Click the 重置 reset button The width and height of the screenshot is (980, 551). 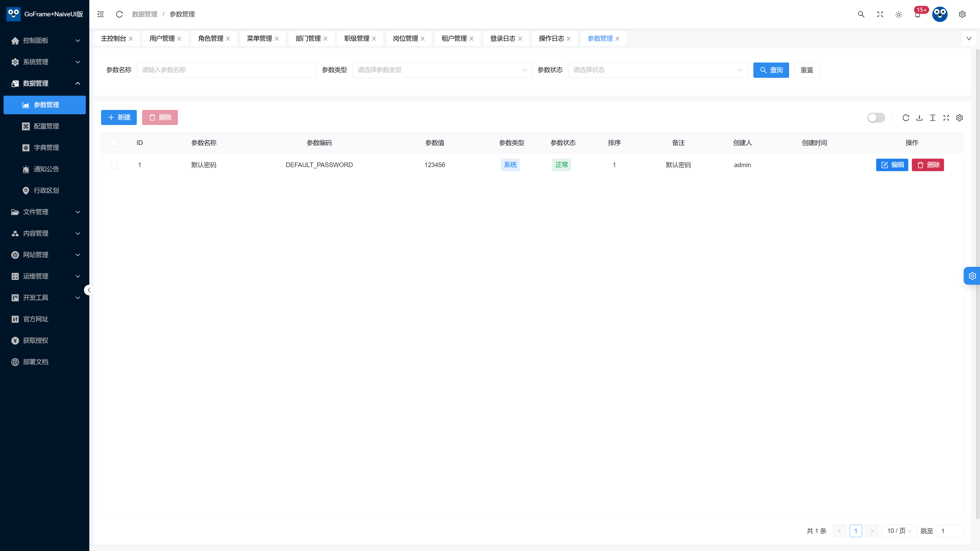pyautogui.click(x=806, y=70)
